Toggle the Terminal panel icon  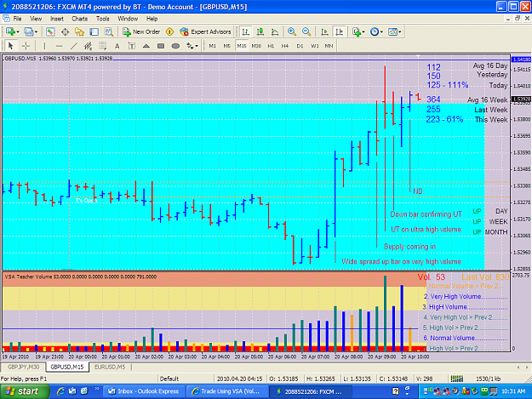coord(94,31)
